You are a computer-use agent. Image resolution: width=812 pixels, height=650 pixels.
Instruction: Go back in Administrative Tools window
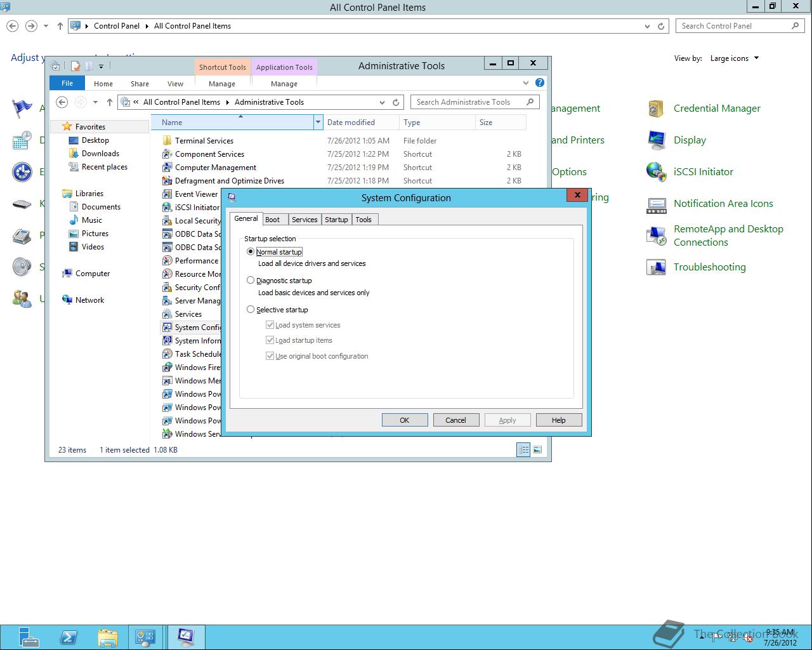click(62, 102)
